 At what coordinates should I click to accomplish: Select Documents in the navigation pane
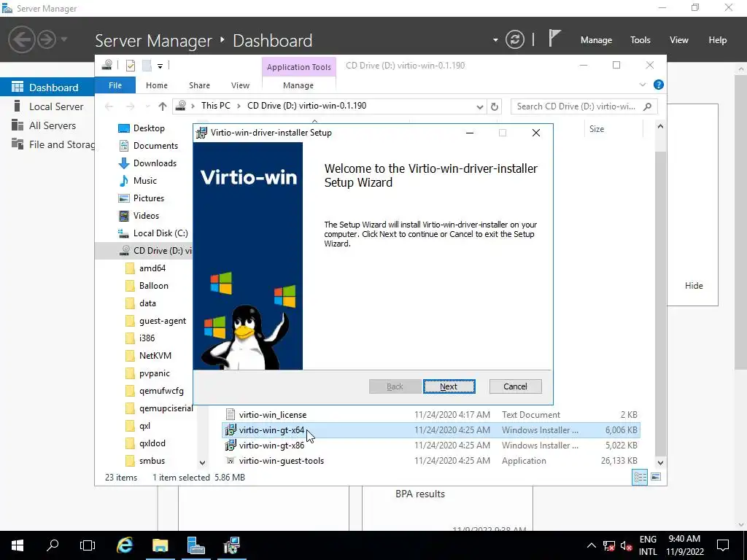point(155,146)
